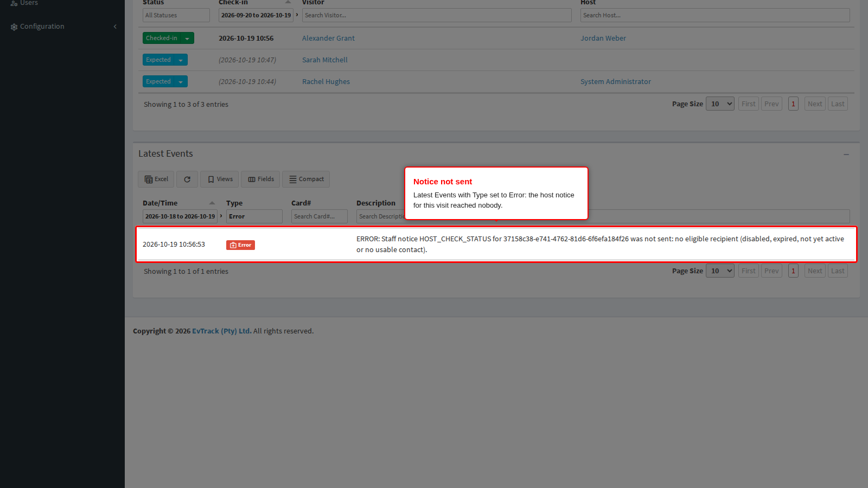Open the EvTrack (Pty) Ltd. link
868x488 pixels.
pos(221,331)
